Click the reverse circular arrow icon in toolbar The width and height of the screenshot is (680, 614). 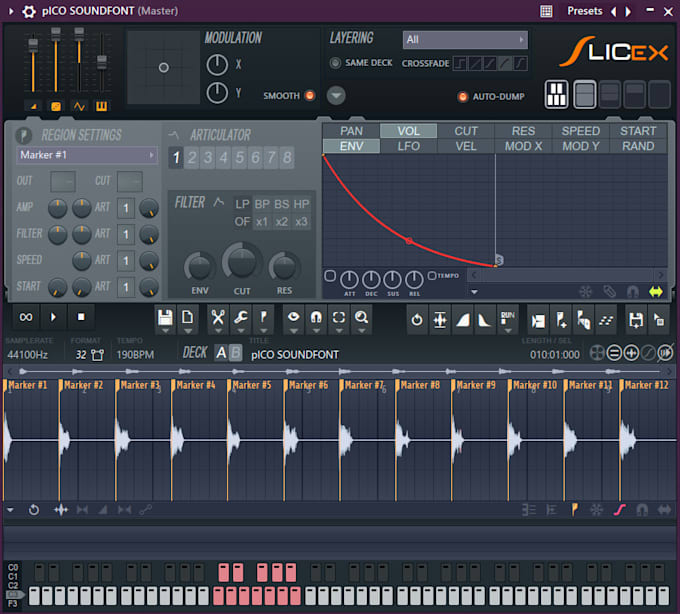(417, 320)
